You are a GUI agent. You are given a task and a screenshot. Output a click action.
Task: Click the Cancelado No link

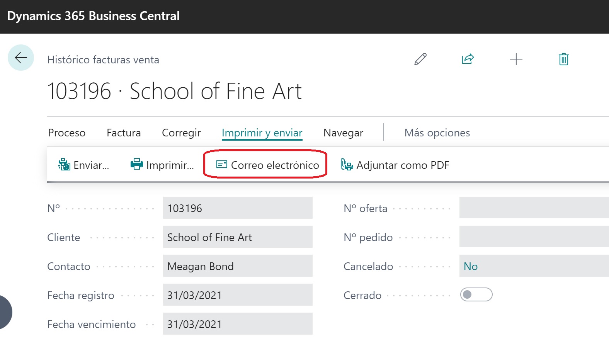coord(471,266)
